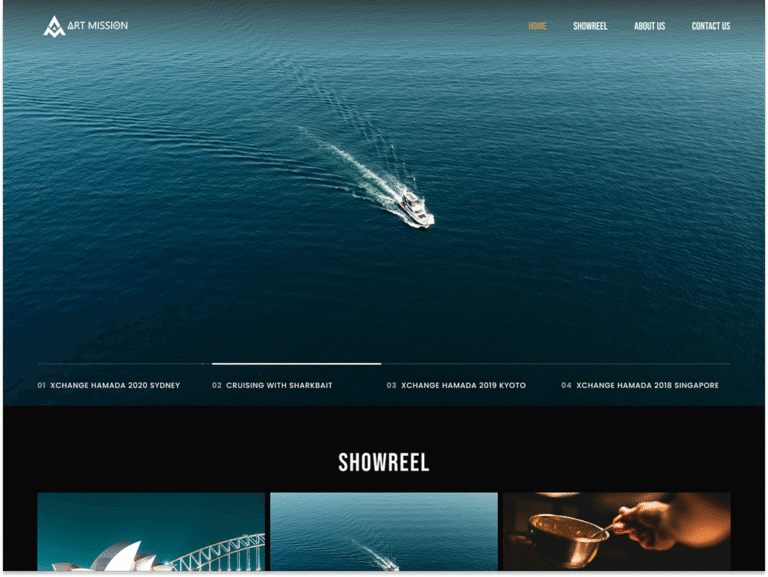Image resolution: width=768 pixels, height=577 pixels.
Task: Select the Cruising with Sharkbait slide label
Action: click(279, 385)
